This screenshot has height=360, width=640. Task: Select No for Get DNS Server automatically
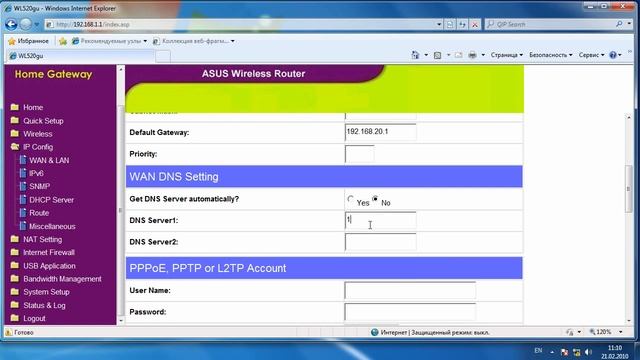click(375, 199)
